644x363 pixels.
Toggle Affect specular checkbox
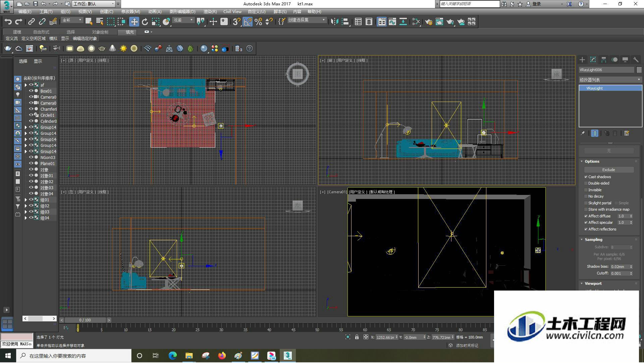click(x=586, y=222)
